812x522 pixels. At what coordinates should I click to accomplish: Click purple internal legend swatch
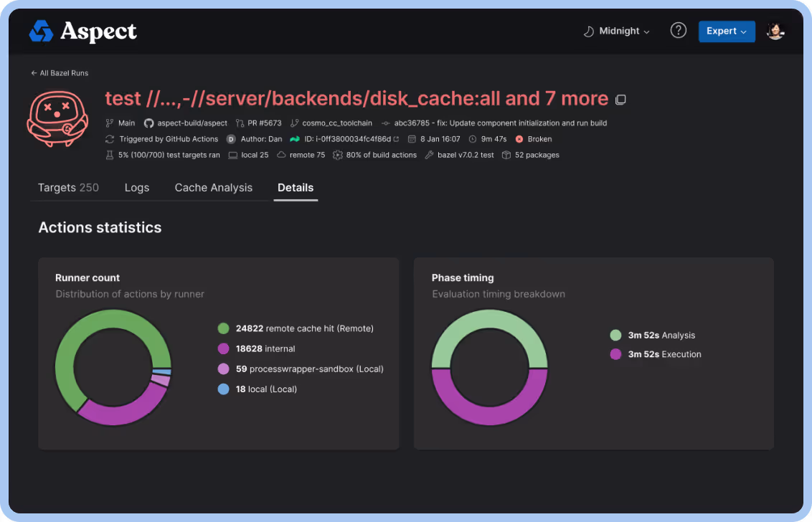[223, 348]
